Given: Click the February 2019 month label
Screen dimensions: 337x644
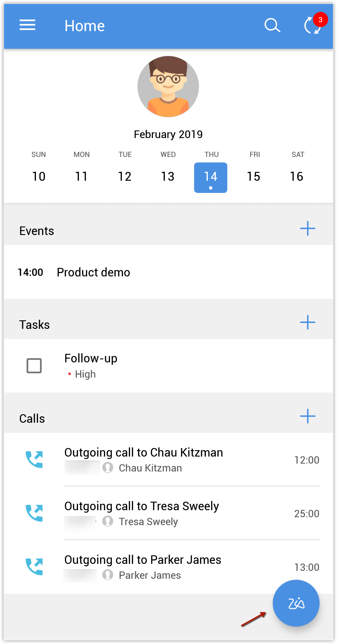Looking at the screenshot, I should pos(168,134).
